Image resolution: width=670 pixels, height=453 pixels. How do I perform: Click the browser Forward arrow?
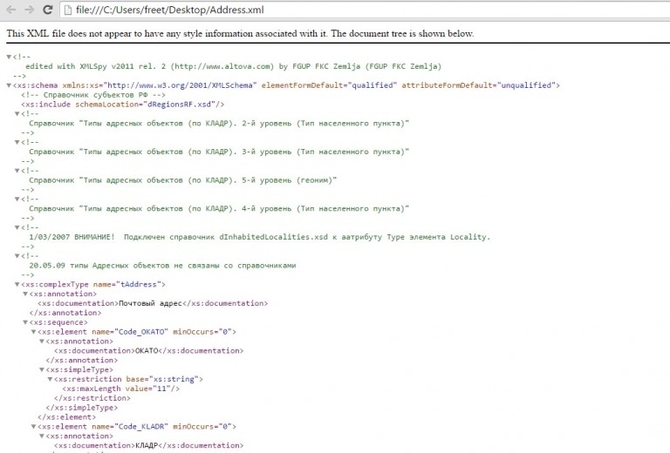[29, 9]
